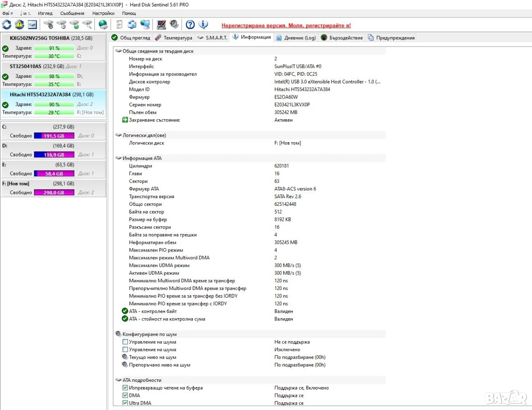532x410 pixels.
Task: Open the Настройки menu
Action: tap(103, 13)
